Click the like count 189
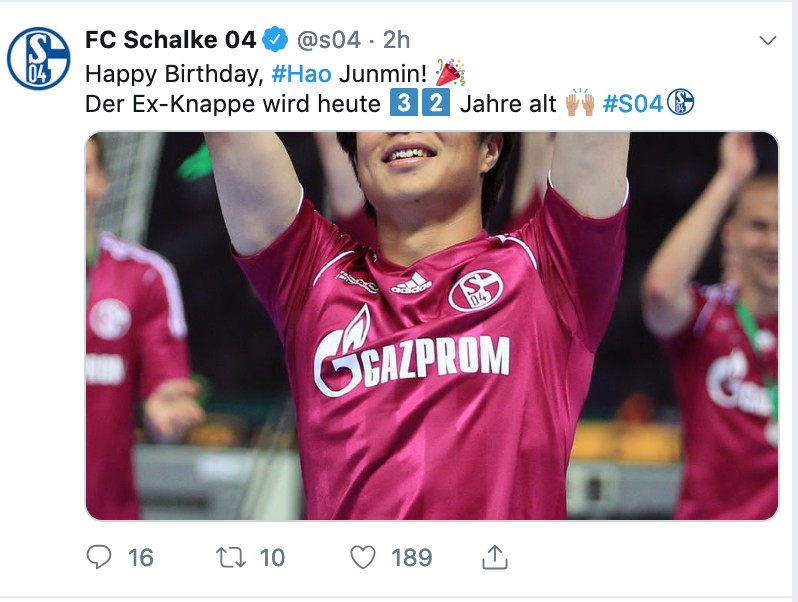 412,557
